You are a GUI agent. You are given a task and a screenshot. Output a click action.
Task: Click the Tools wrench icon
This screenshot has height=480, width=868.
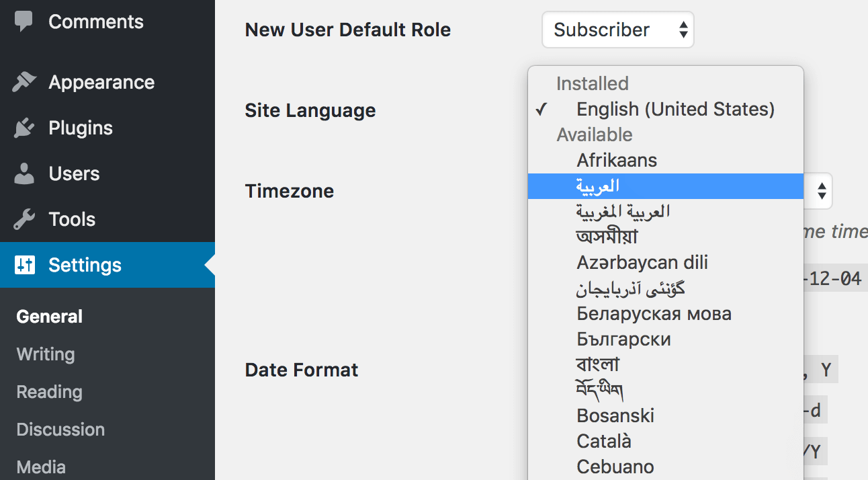pos(24,218)
